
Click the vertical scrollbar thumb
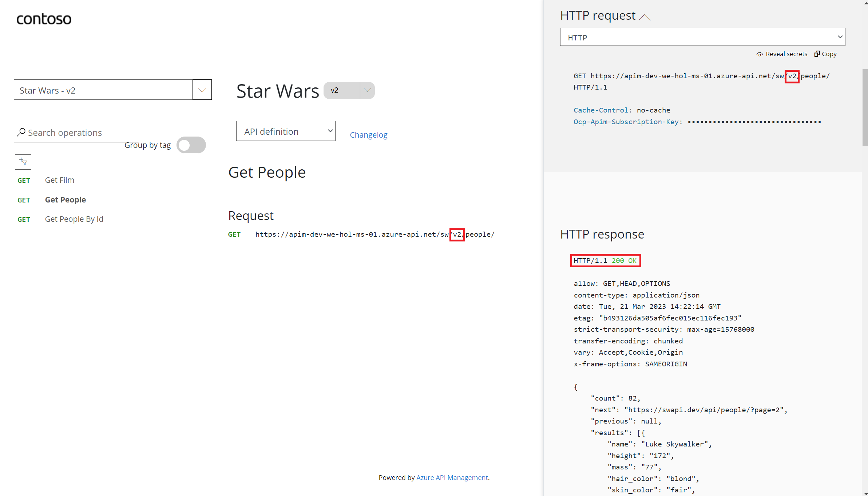point(865,107)
